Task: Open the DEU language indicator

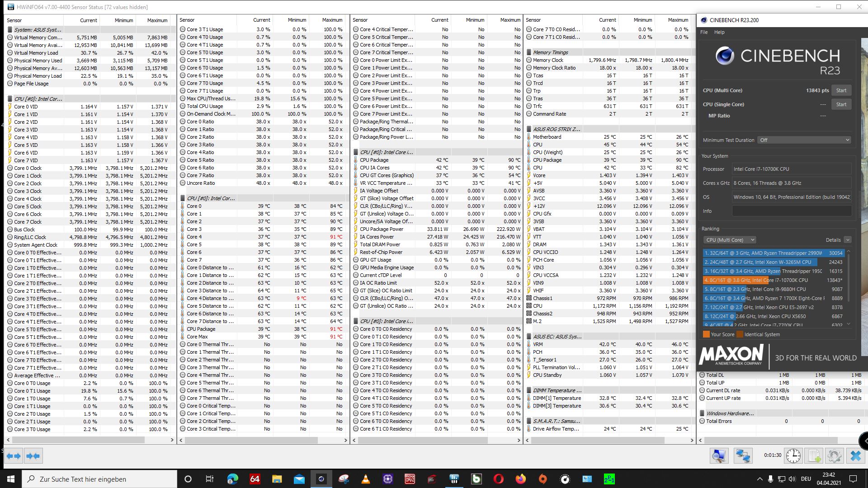Action: tap(806, 479)
